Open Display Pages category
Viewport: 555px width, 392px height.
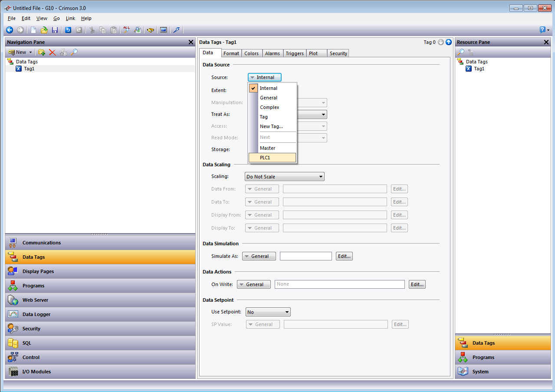(100, 271)
